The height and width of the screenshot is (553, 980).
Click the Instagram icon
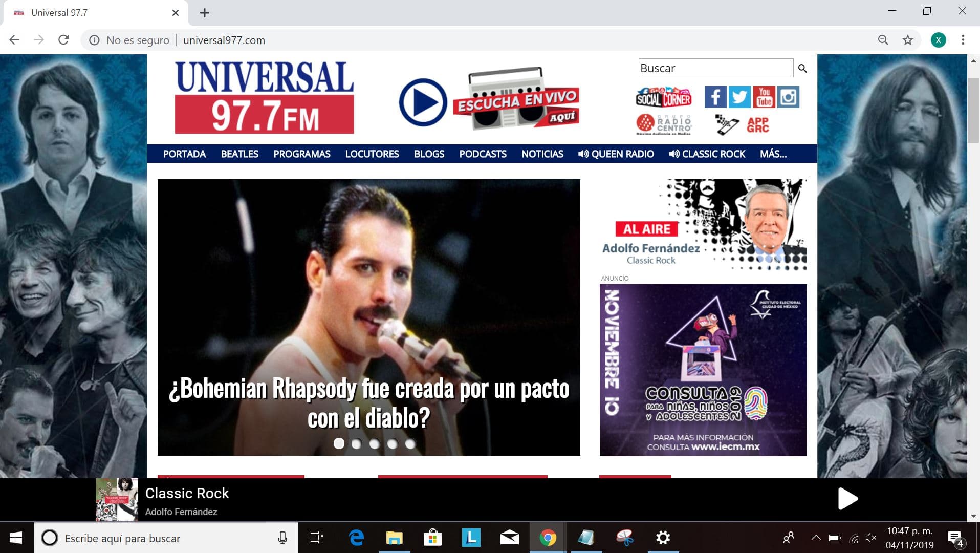coord(788,97)
